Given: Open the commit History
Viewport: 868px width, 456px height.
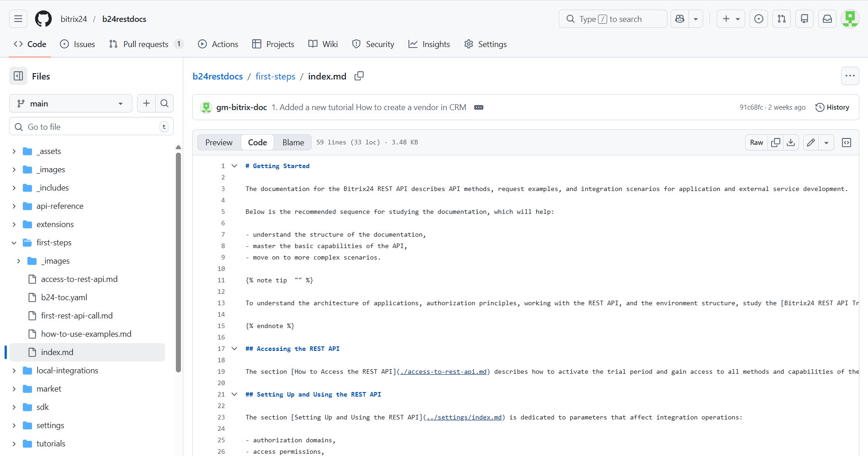Looking at the screenshot, I should click(x=832, y=107).
